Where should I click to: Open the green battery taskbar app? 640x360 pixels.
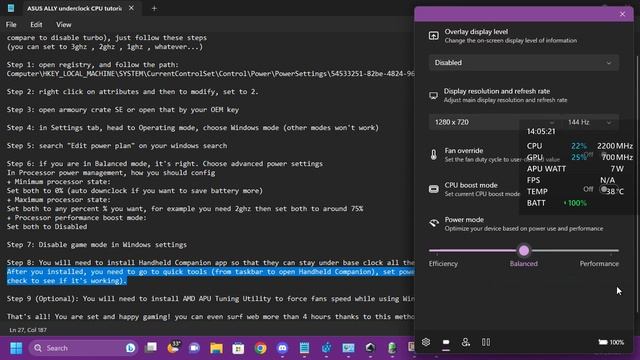(x=392, y=348)
